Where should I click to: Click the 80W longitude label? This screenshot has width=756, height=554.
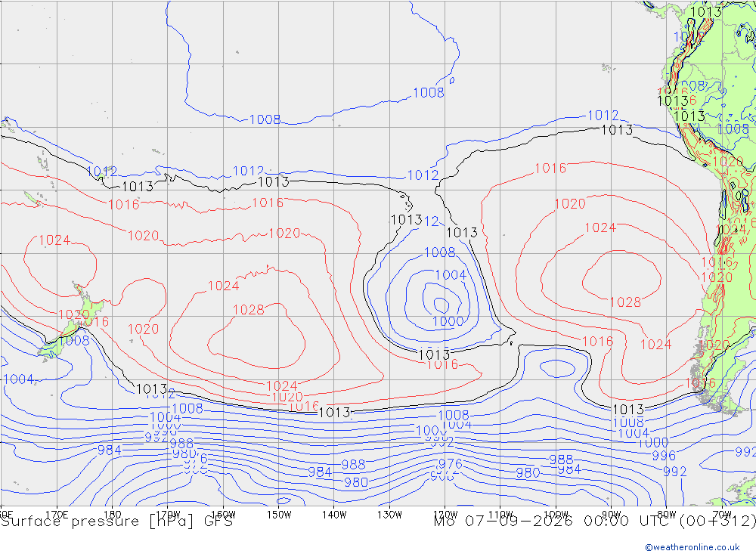(667, 515)
